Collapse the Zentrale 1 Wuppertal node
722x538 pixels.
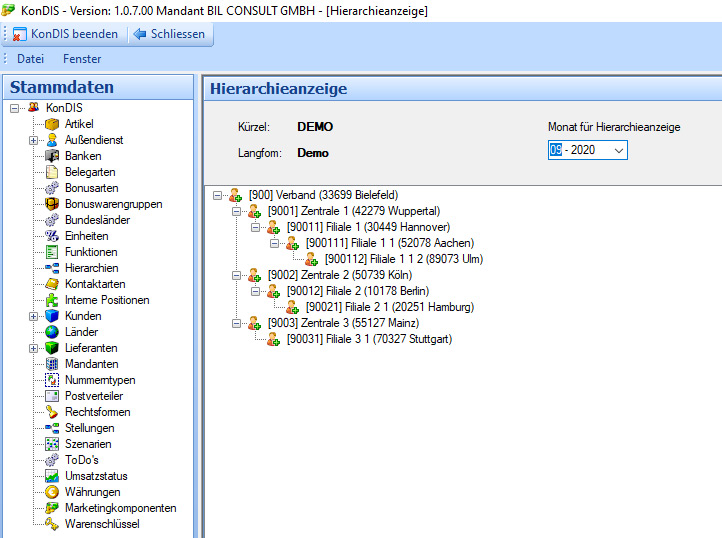point(237,211)
